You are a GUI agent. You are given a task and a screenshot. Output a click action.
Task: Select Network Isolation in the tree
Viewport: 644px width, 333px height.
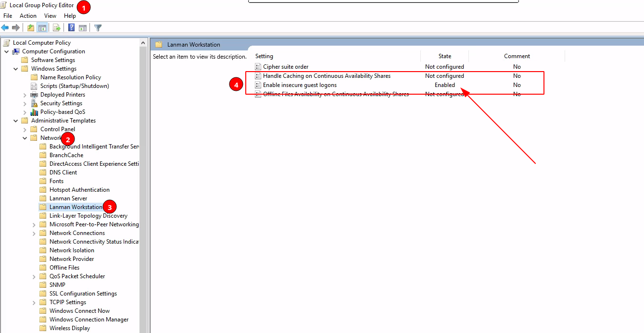72,250
